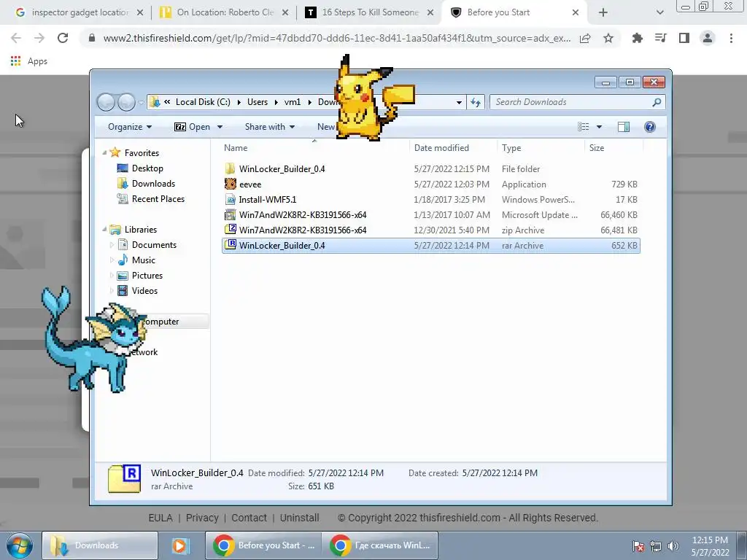
Task: Open the address bar history dropdown arrow
Action: 459,102
